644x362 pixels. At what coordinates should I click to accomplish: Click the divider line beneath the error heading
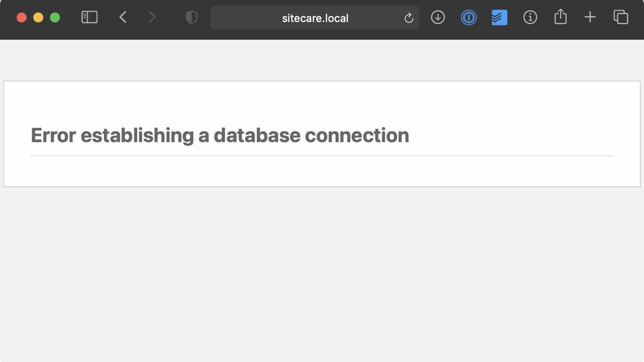click(322, 156)
